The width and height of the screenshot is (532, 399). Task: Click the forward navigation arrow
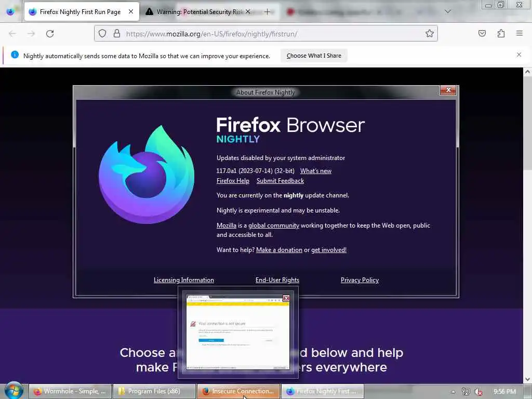(x=31, y=34)
